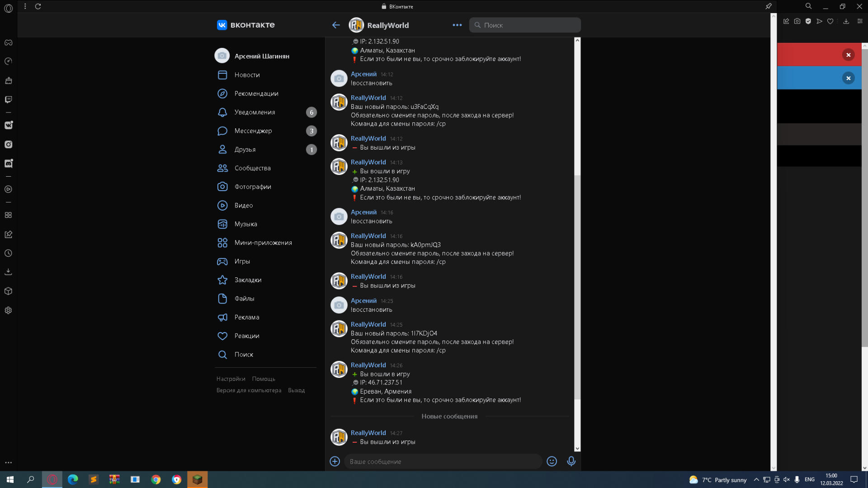Open downloads arrow in browser toolbar

pos(846,21)
